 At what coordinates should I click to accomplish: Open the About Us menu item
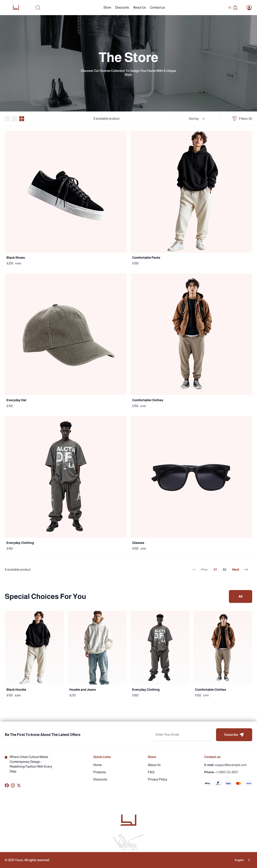[139, 7]
